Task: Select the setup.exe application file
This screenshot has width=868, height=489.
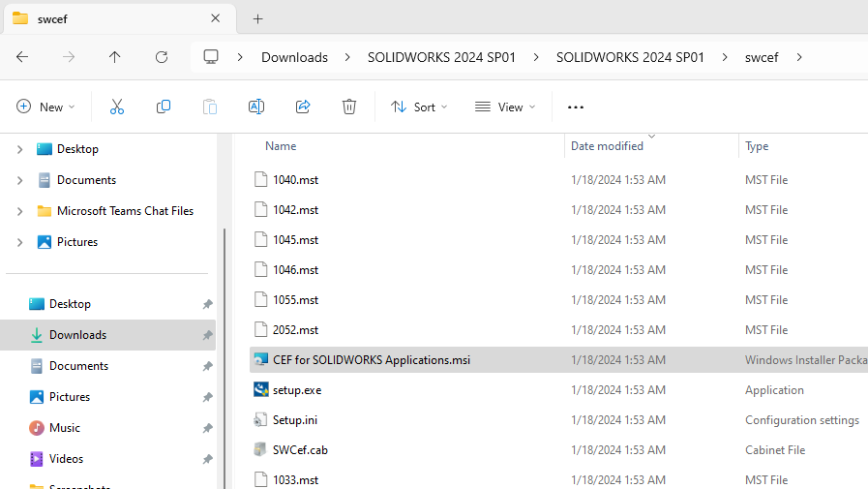Action: pos(297,390)
